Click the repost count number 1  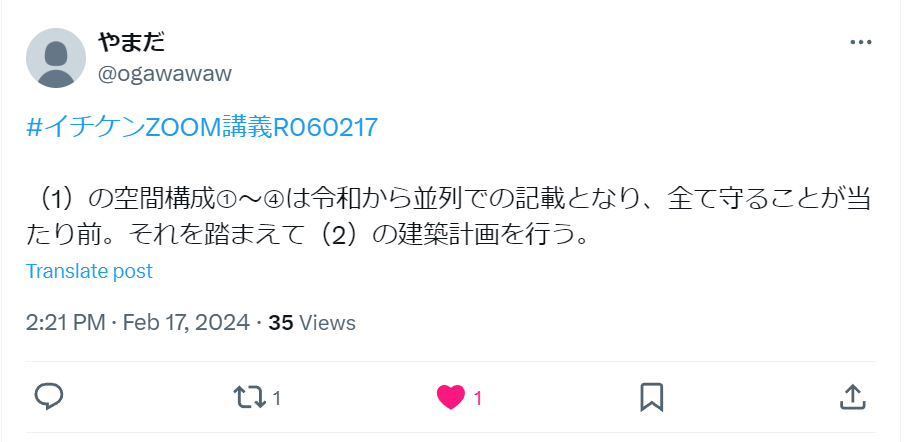(x=277, y=399)
